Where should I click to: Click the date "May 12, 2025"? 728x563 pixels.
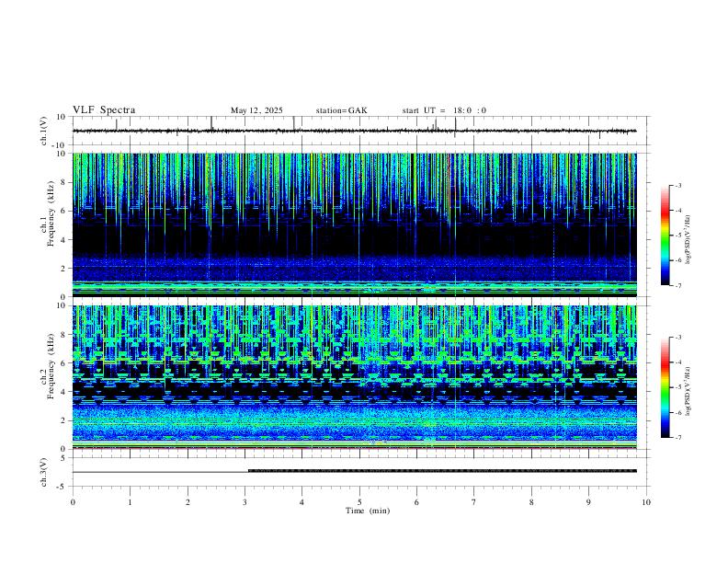pos(256,110)
